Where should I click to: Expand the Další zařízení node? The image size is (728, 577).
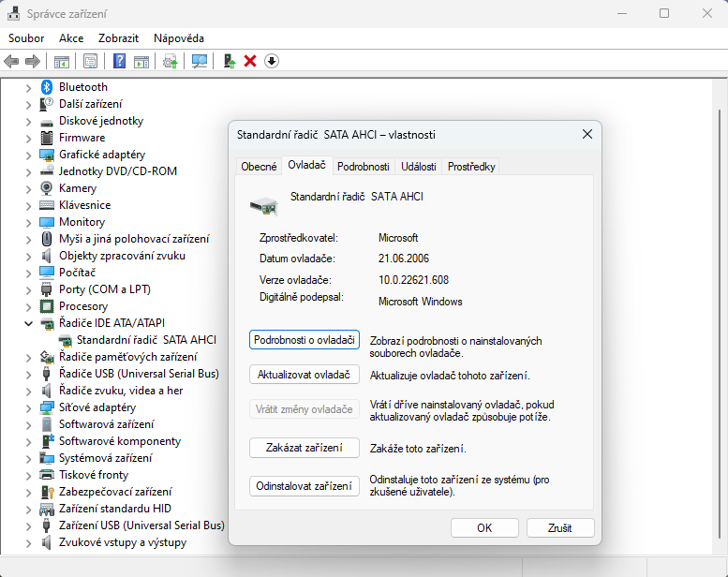click(28, 105)
